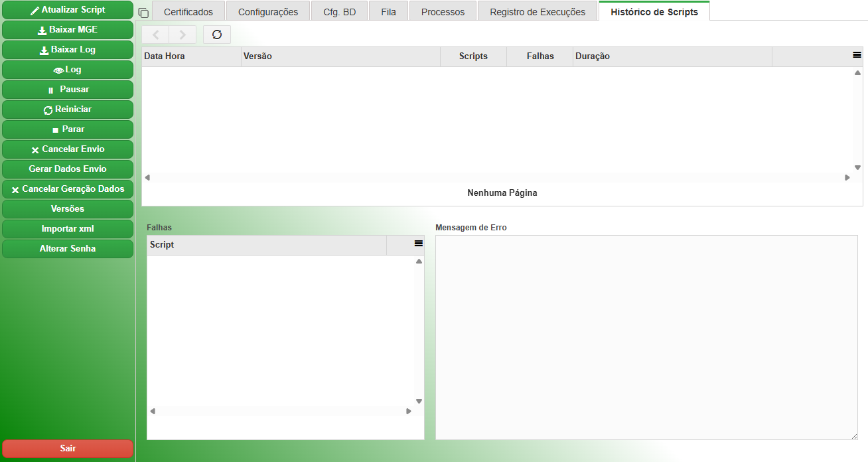Stop the service with Parar
Image resolution: width=868 pixels, height=462 pixels.
tap(68, 129)
